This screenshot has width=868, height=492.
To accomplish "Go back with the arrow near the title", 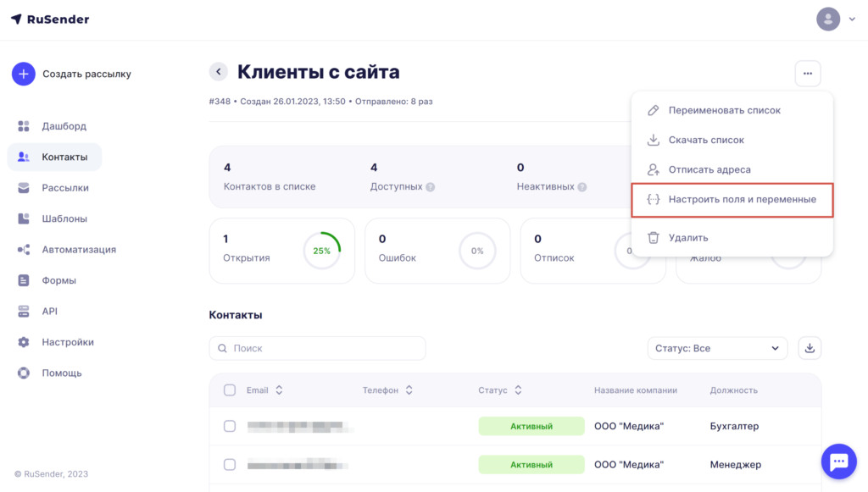I will [219, 72].
